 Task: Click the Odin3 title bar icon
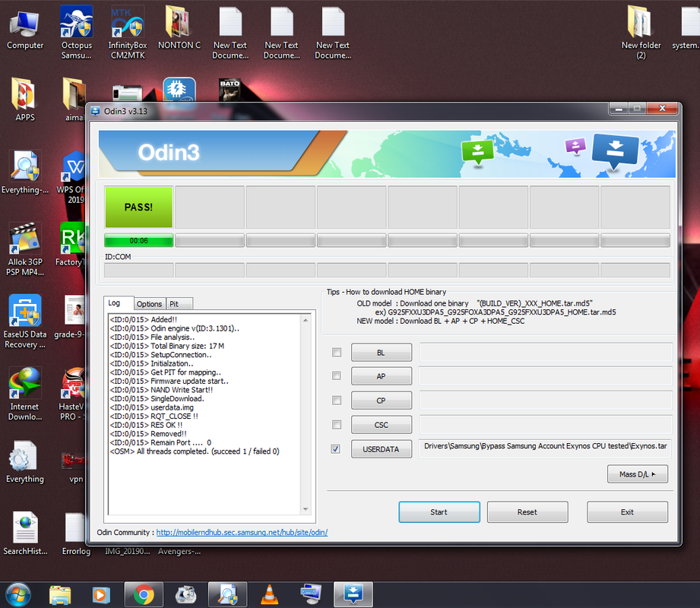point(95,111)
